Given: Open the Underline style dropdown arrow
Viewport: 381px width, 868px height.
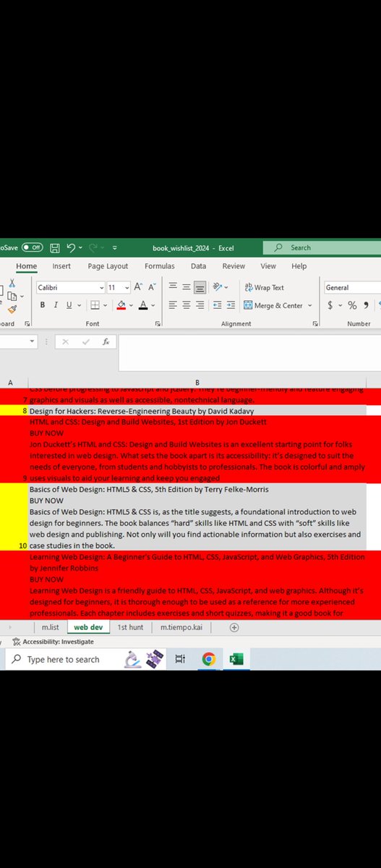Looking at the screenshot, I should [x=78, y=305].
